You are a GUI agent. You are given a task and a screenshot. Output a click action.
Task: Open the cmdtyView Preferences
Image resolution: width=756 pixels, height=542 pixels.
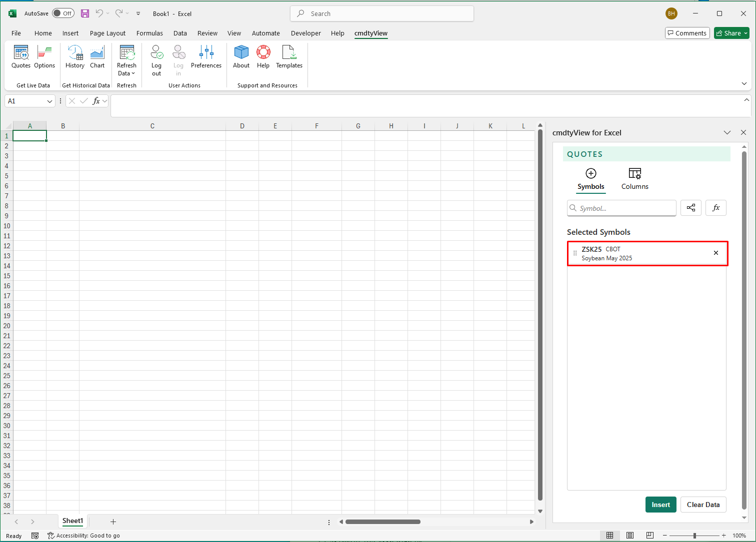[206, 57]
